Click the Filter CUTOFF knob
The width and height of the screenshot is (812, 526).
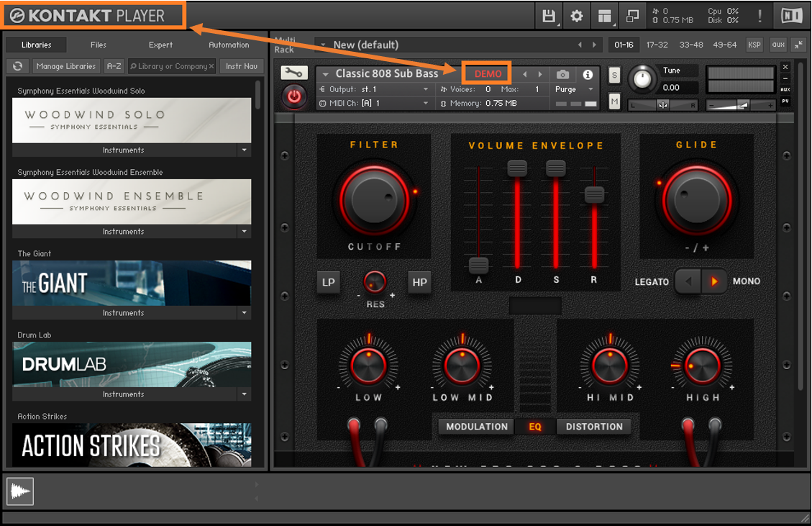[374, 199]
